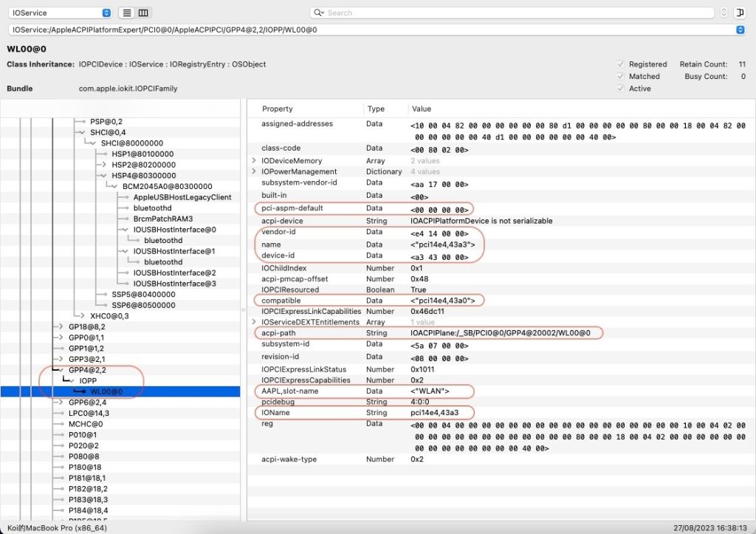Select SSP5@80400000 tree entry

[x=144, y=294]
